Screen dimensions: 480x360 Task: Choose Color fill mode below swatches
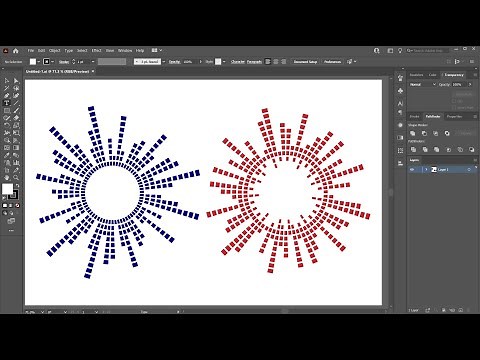pos(5,206)
